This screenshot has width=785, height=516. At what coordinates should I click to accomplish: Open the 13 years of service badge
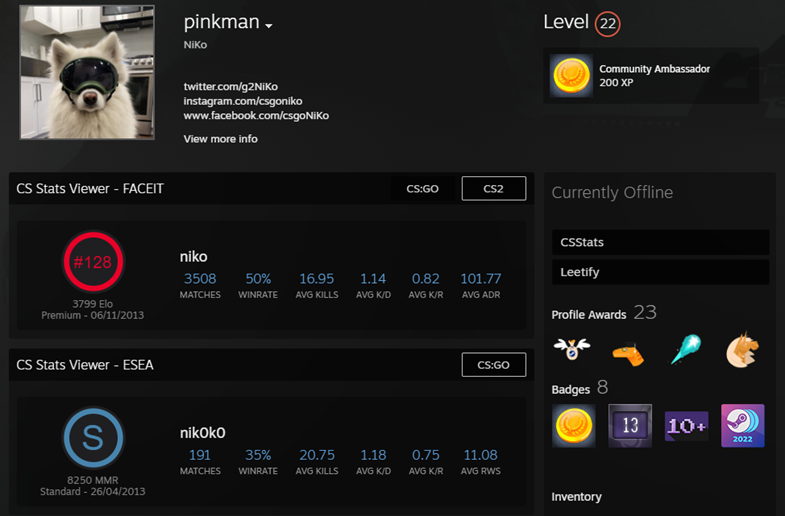[630, 425]
